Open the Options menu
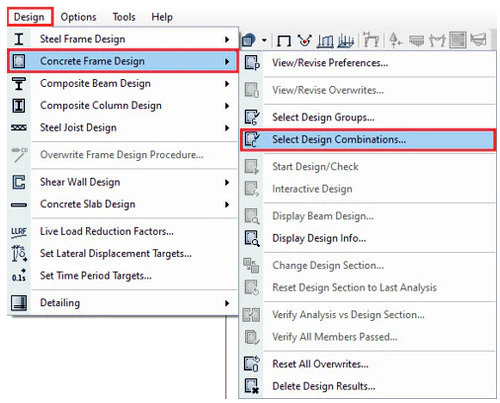This screenshot has width=500, height=403. [78, 17]
